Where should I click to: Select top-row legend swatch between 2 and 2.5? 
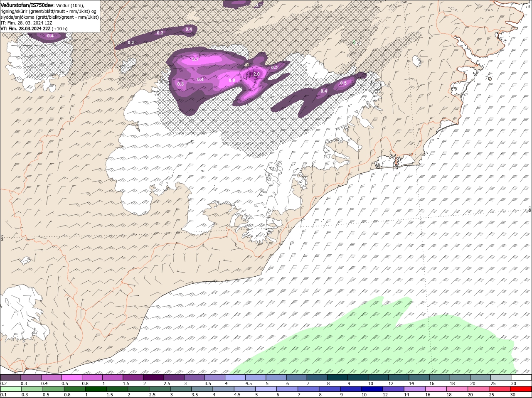[x=153, y=377]
